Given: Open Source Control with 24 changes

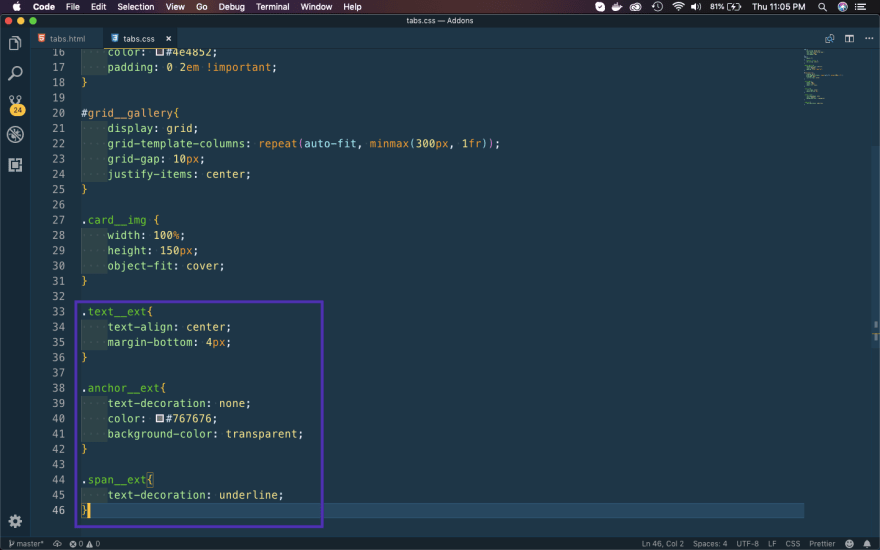Looking at the screenshot, I should point(16,105).
